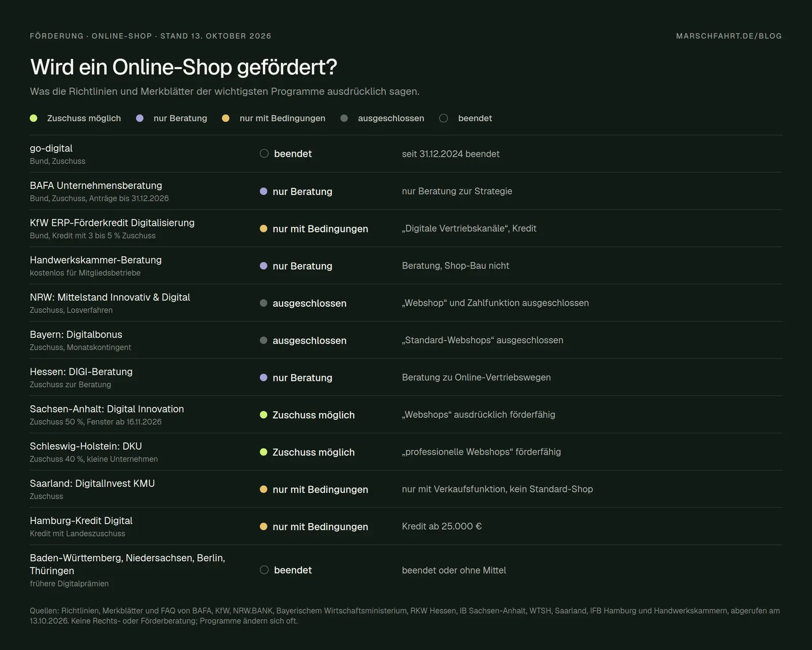Viewport: 812px width, 650px height.
Task: Open the MARSCHFAHRT.DE/BLOG link
Action: [x=729, y=36]
